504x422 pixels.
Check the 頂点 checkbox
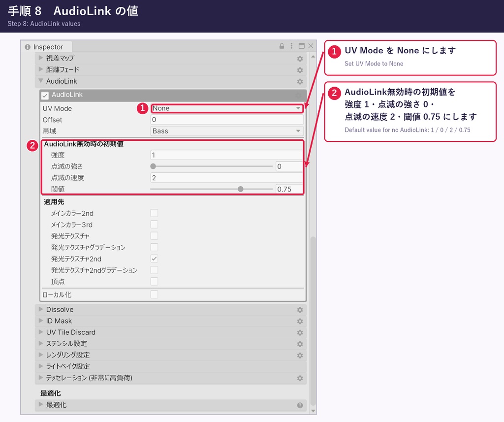(154, 282)
